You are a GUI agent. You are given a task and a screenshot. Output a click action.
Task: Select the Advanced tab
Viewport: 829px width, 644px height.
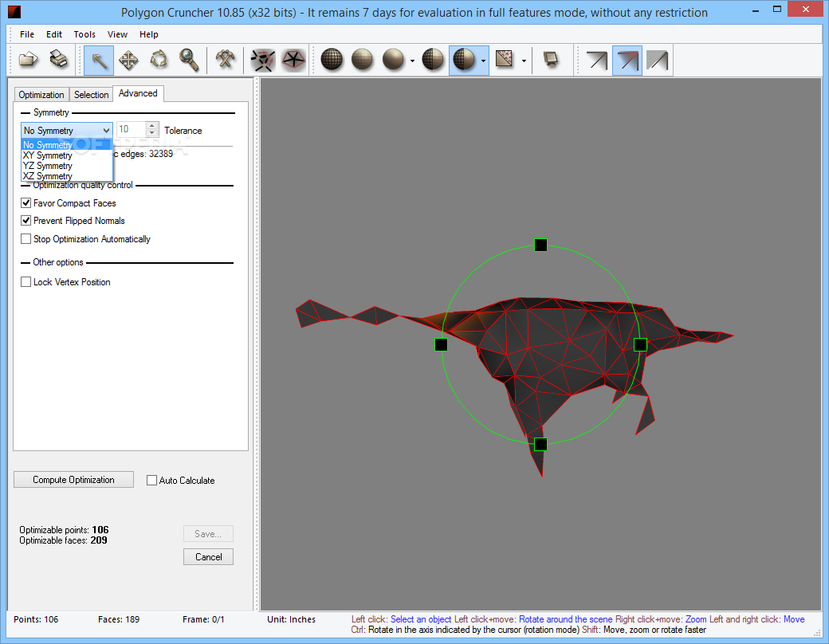(138, 93)
